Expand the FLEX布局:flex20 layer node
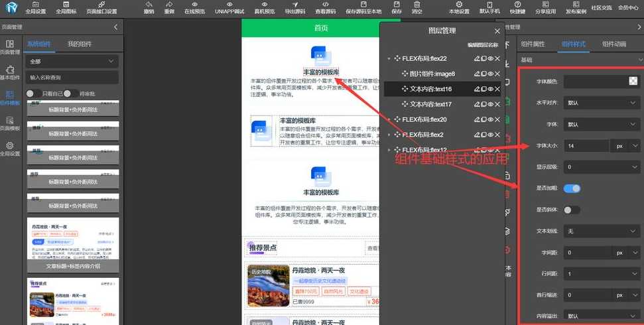Screen dimensions: 644x325 [x=389, y=119]
